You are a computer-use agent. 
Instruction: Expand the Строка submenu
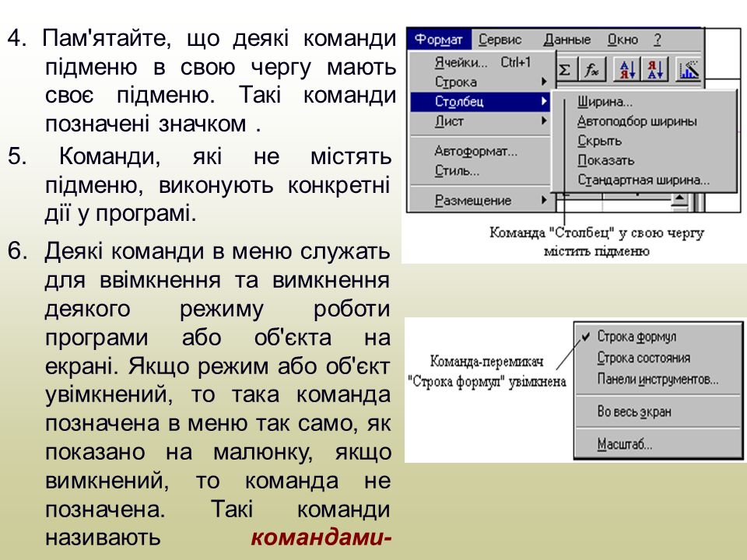[480, 82]
